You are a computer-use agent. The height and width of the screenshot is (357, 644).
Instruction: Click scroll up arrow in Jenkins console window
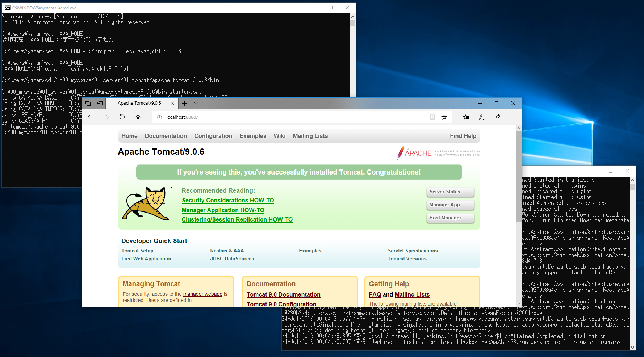[632, 180]
